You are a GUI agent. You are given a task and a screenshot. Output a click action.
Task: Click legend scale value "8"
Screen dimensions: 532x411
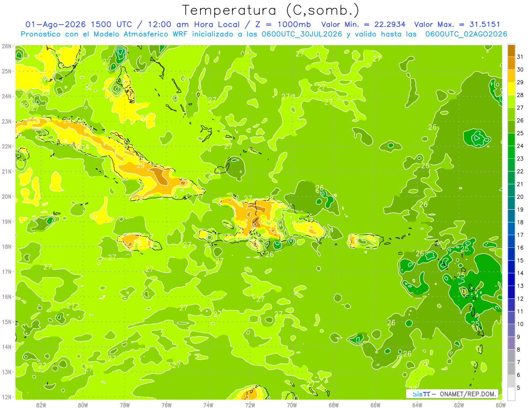[x=519, y=349]
